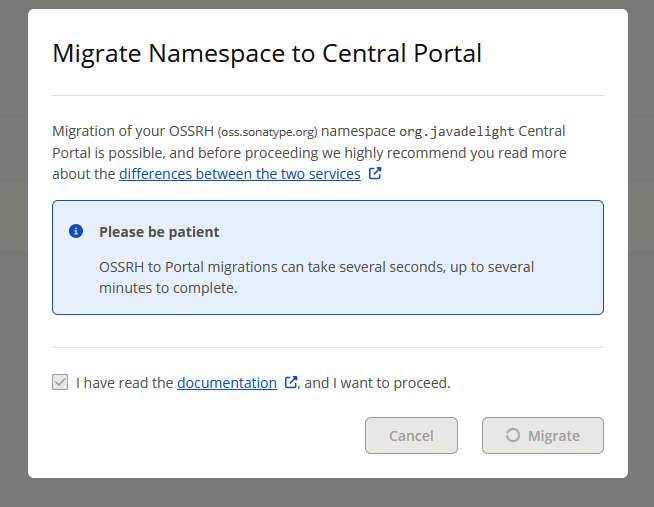This screenshot has height=507, width=654.
Task: Click 'Portal is possible' paragraph line
Action: pyautogui.click(x=309, y=153)
